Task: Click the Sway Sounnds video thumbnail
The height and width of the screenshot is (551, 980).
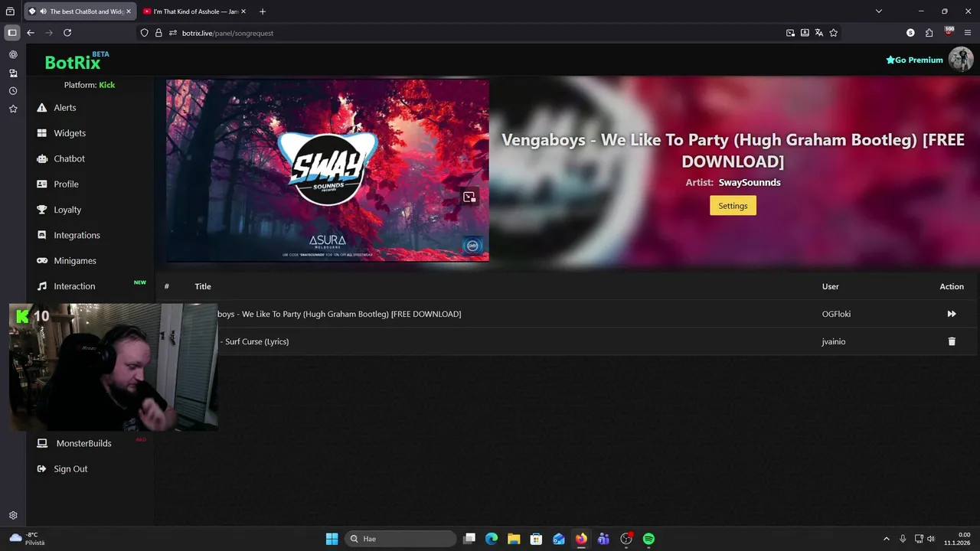Action: coord(328,170)
